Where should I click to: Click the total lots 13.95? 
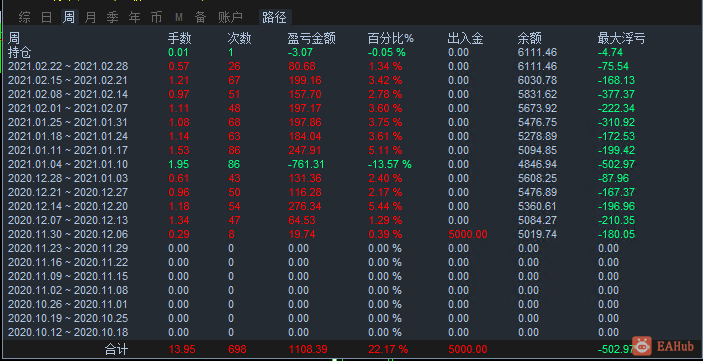point(182,349)
